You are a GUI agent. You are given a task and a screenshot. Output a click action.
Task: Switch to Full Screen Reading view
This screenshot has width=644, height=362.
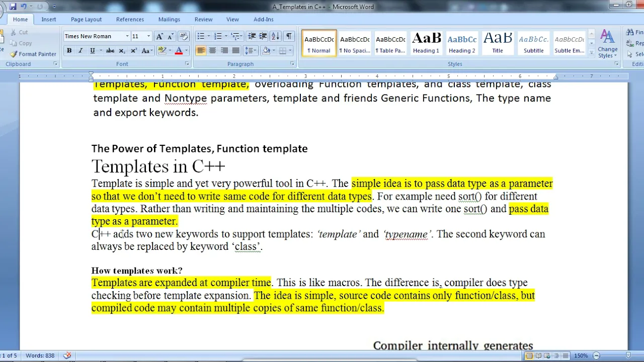coord(538,355)
